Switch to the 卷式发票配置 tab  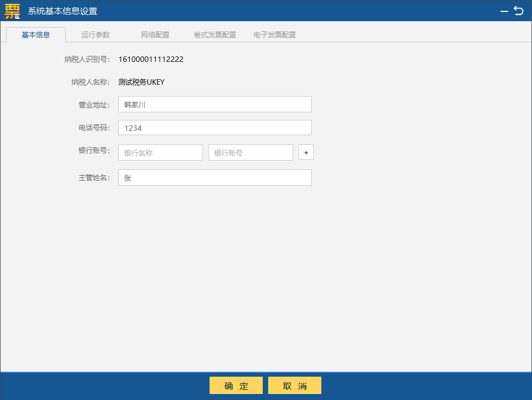[x=215, y=35]
